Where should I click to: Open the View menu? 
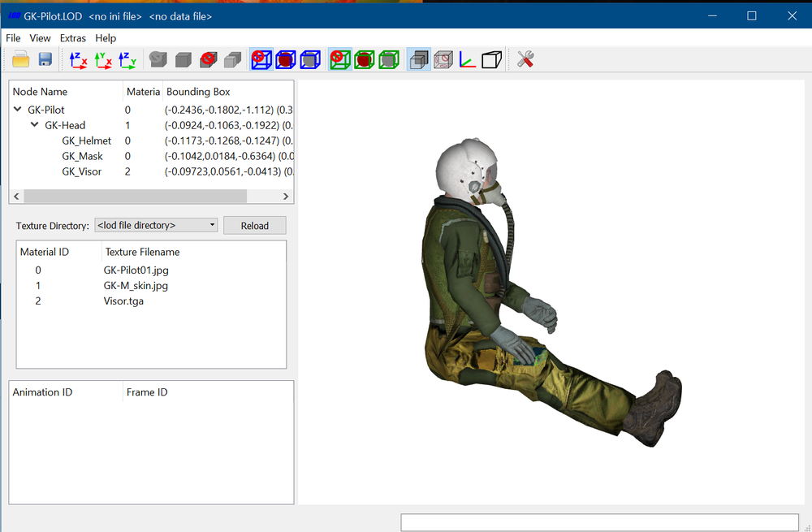pos(40,38)
